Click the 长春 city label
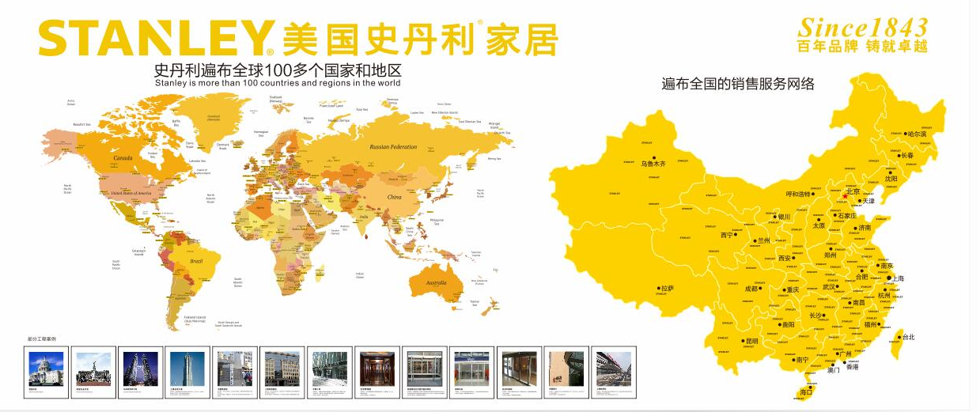Screen dimensions: 980x412 pyautogui.click(x=906, y=156)
